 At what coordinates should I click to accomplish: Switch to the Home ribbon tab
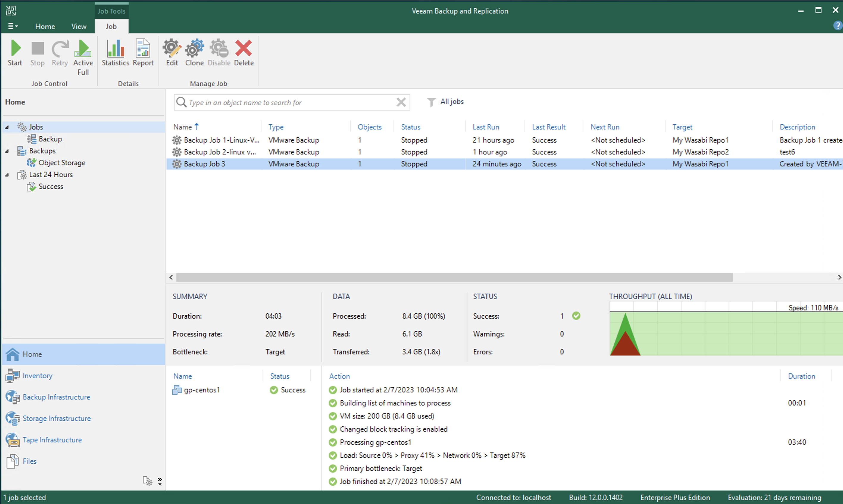[x=45, y=26]
